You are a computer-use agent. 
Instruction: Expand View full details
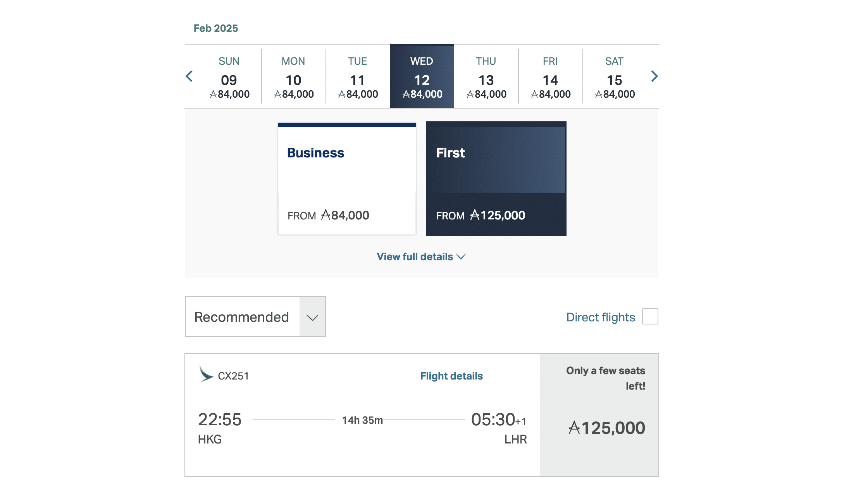pos(415,257)
